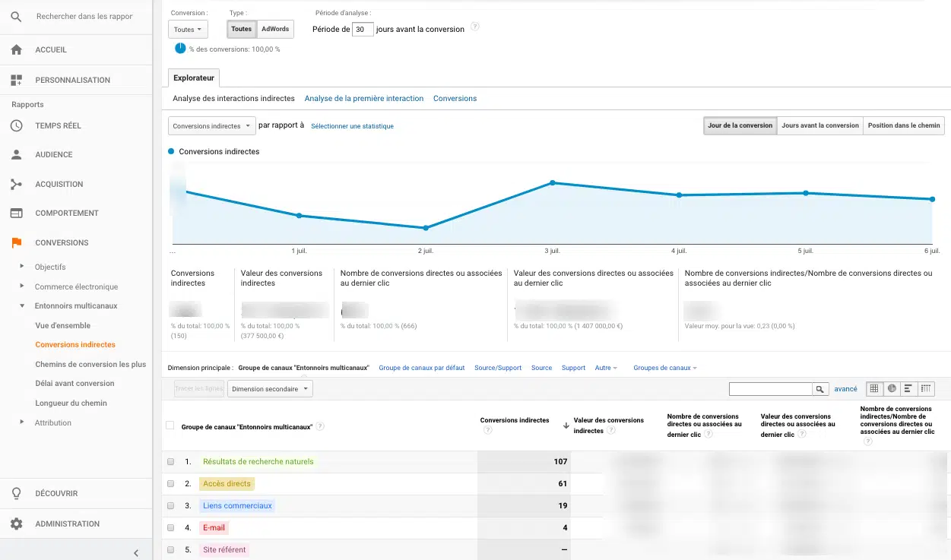Open the Temps réel clock icon
The height and width of the screenshot is (560, 951).
(17, 125)
